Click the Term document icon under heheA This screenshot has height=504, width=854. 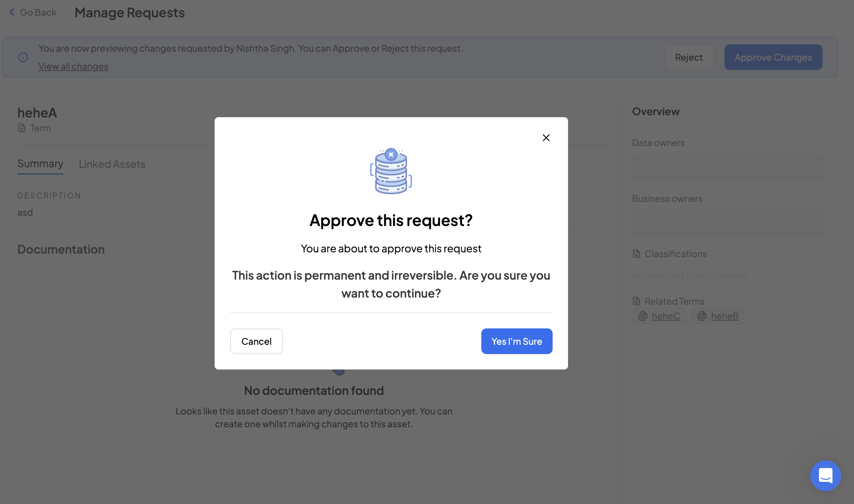(22, 128)
